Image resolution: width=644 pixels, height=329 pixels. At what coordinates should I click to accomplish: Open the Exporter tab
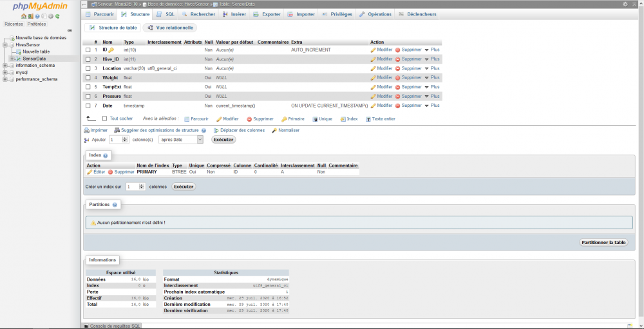[267, 14]
